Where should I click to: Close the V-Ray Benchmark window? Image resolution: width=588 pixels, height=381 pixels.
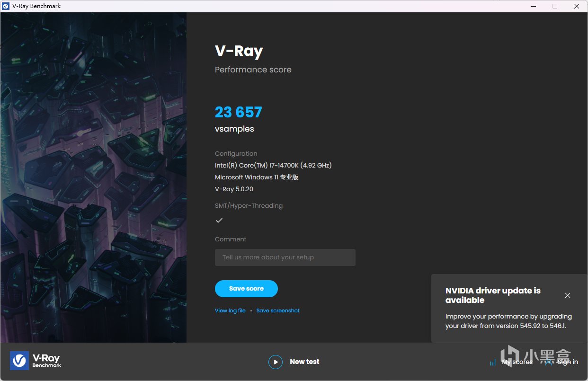tap(576, 6)
